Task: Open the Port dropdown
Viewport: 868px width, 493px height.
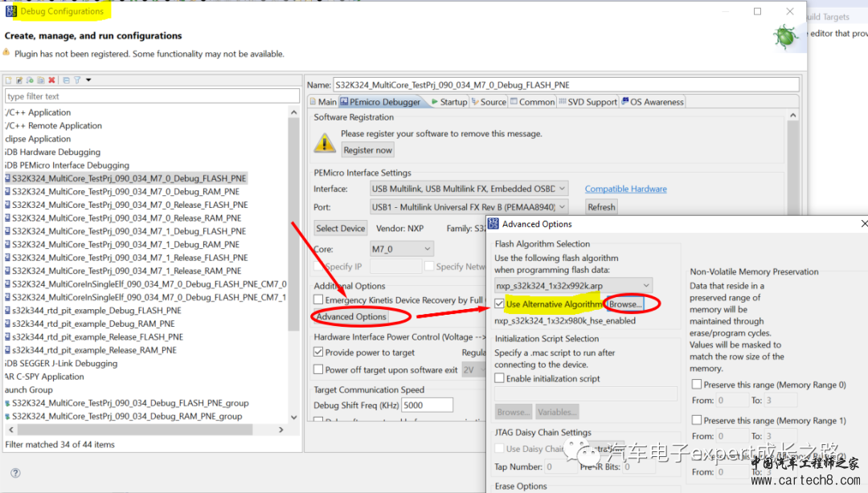Action: [469, 207]
